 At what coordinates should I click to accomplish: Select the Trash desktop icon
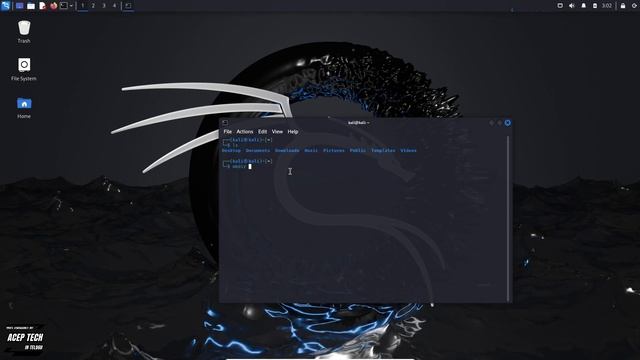pos(24,32)
